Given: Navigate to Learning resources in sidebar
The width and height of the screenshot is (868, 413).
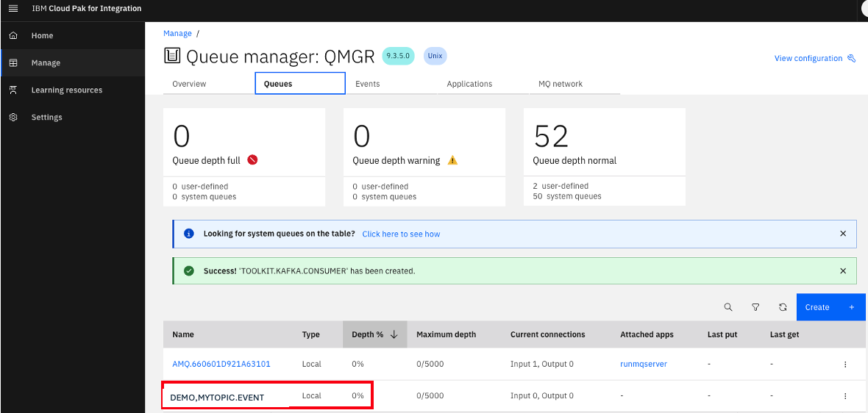Looking at the screenshot, I should point(66,90).
